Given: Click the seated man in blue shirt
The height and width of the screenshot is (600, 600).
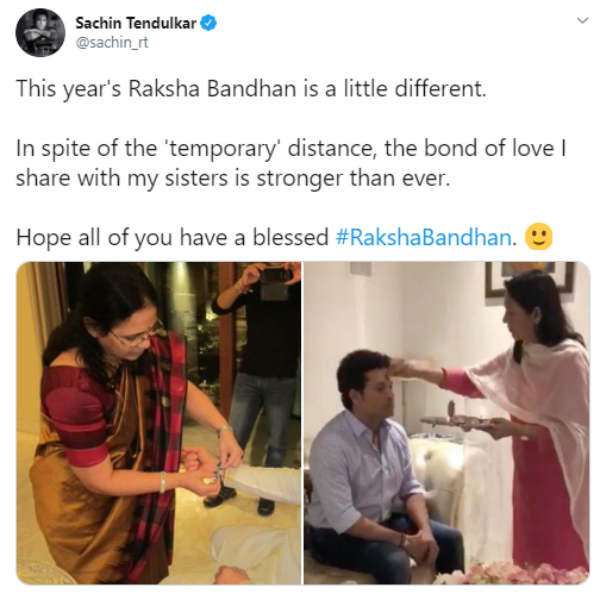Looking at the screenshot, I should [x=377, y=465].
